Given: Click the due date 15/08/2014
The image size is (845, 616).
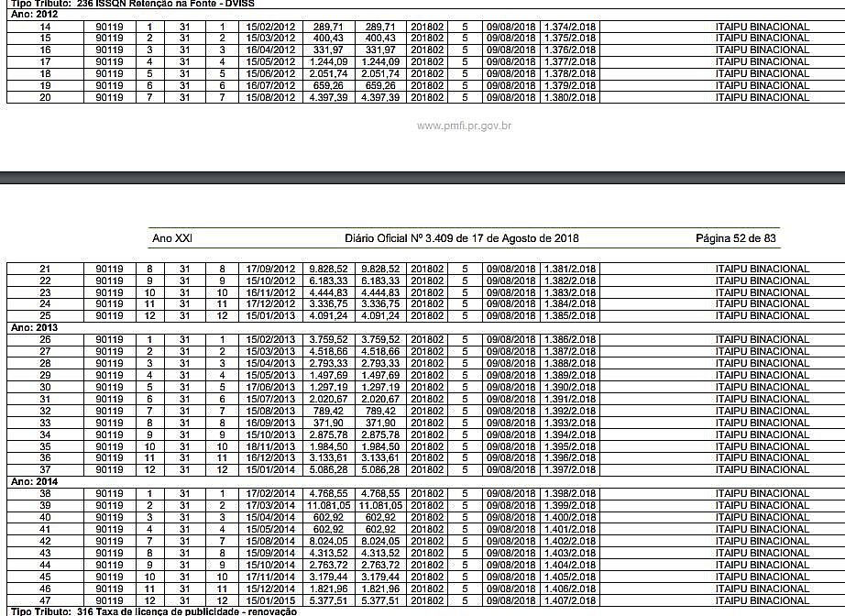Looking at the screenshot, I should [270, 541].
